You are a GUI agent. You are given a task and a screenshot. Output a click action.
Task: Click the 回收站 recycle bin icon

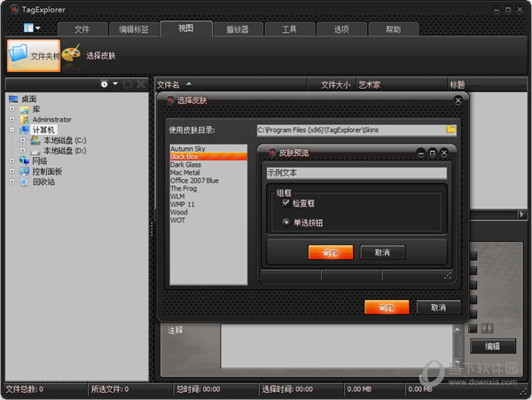(25, 182)
